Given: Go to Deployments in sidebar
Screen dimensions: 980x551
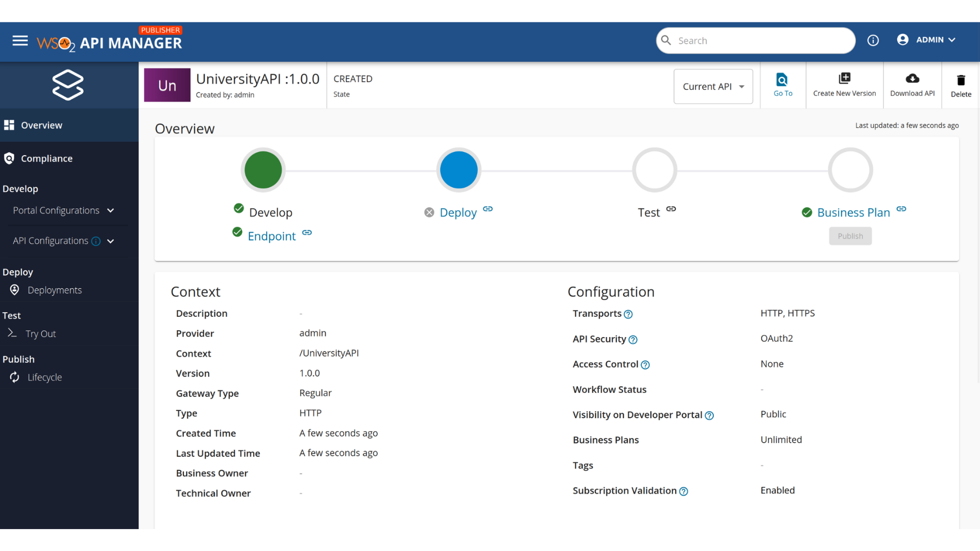Looking at the screenshot, I should (54, 290).
